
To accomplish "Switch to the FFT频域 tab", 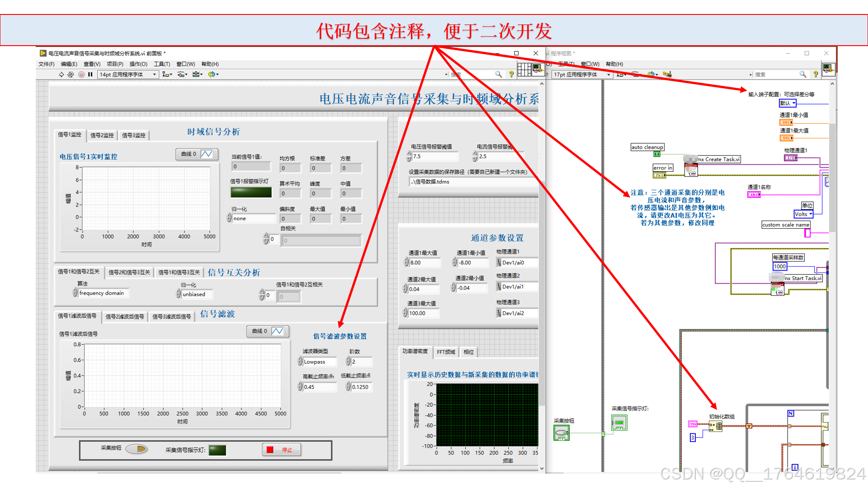I will 446,352.
